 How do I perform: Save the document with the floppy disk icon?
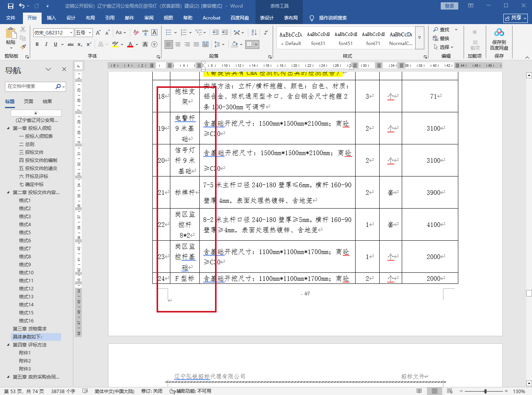tap(10, 6)
